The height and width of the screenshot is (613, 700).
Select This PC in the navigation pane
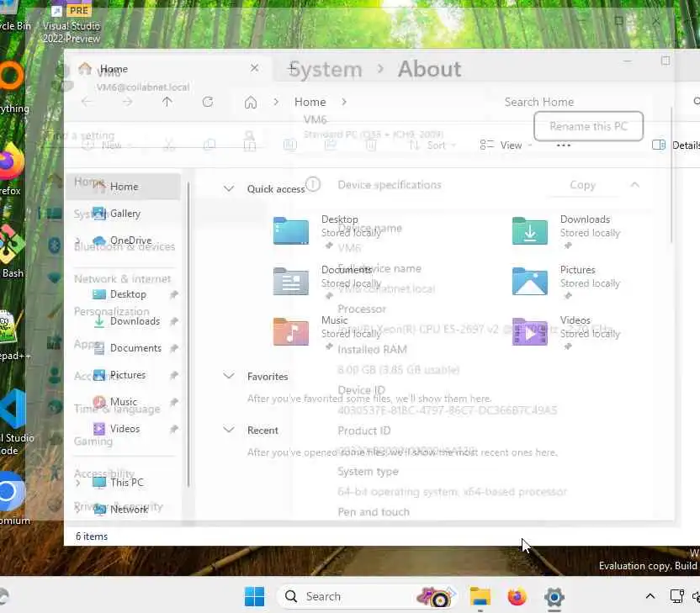click(123, 483)
